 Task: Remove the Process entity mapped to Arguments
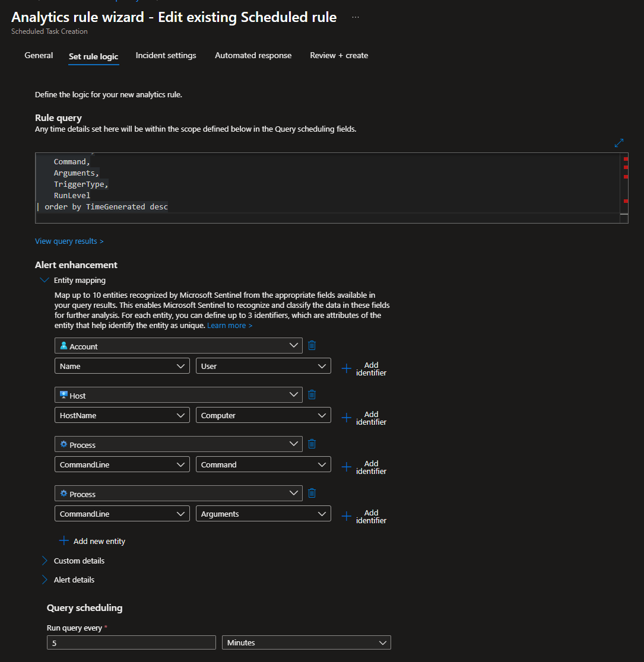tap(312, 493)
